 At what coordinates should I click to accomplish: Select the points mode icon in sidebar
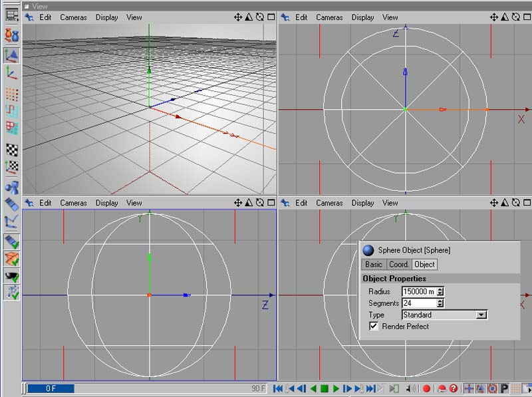[12, 93]
